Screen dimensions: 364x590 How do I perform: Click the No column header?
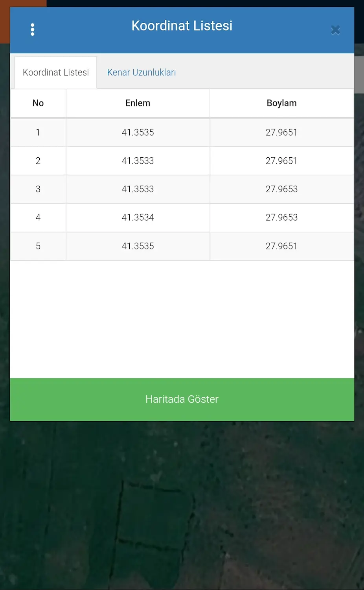38,103
